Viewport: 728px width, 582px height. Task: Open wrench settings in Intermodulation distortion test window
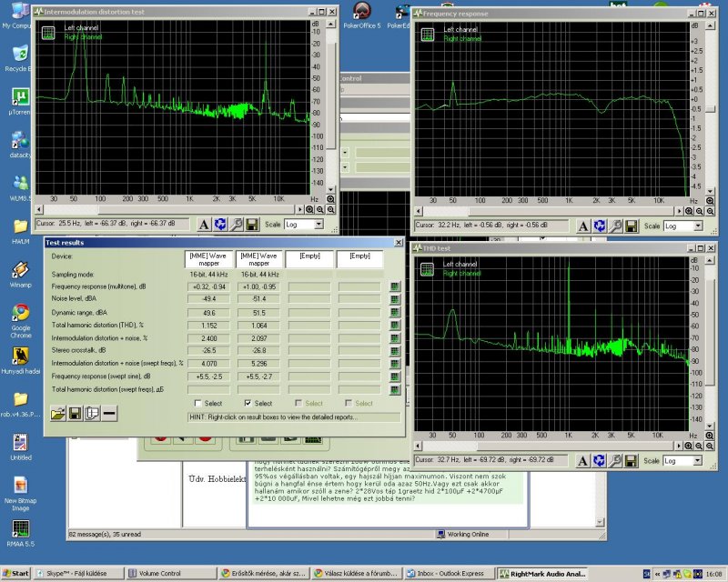tap(237, 225)
